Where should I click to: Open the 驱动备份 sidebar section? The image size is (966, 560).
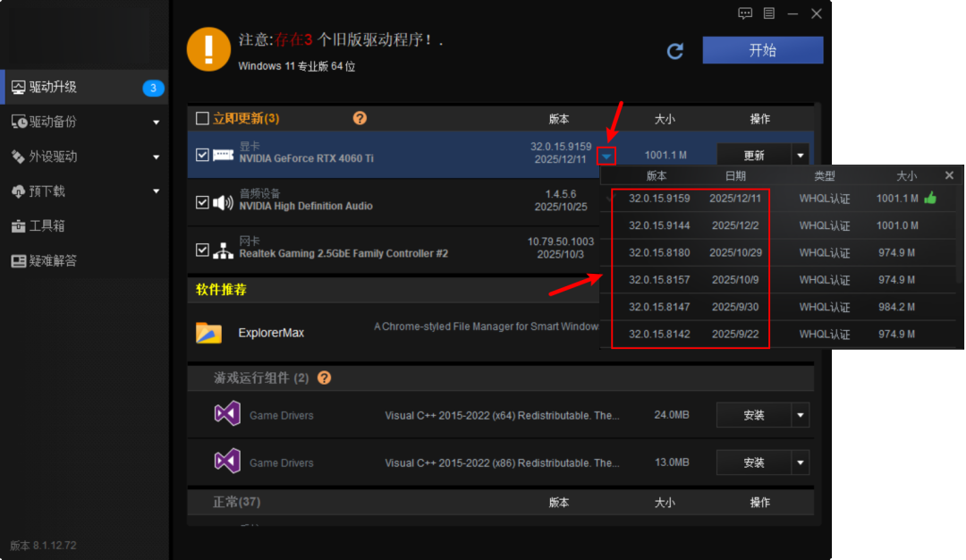84,122
